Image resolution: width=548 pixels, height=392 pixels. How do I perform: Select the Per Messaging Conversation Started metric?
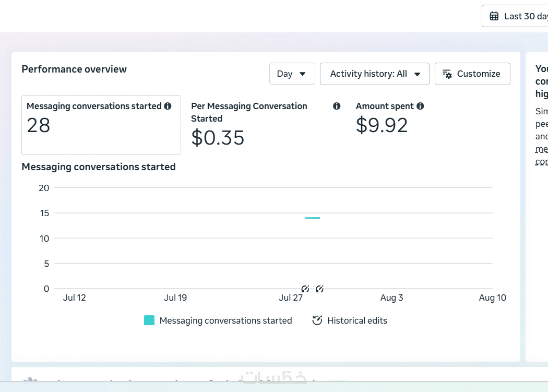[x=266, y=125]
